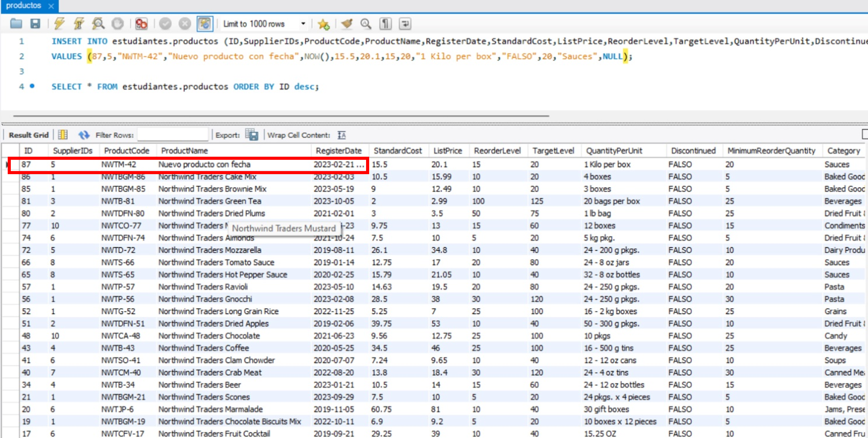
Task: Add snippet to favorites star icon
Action: 324,24
